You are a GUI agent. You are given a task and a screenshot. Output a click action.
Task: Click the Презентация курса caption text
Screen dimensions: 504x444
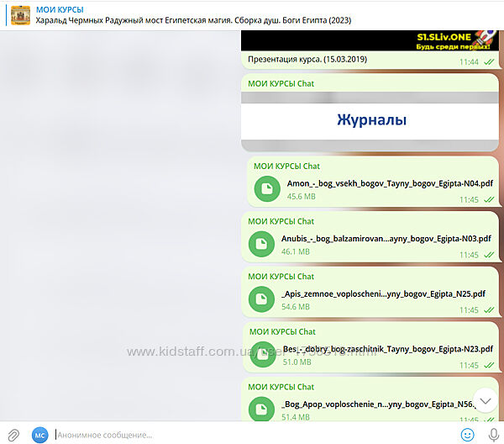(307, 61)
